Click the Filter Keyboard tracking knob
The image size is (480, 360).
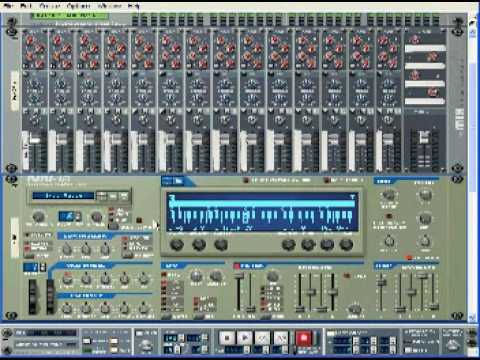(x=273, y=276)
